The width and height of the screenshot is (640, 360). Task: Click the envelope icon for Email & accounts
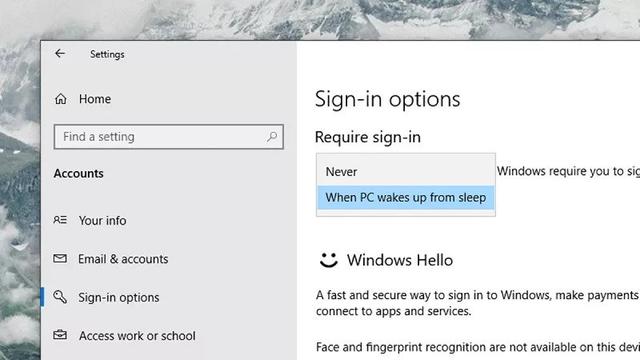(x=60, y=259)
